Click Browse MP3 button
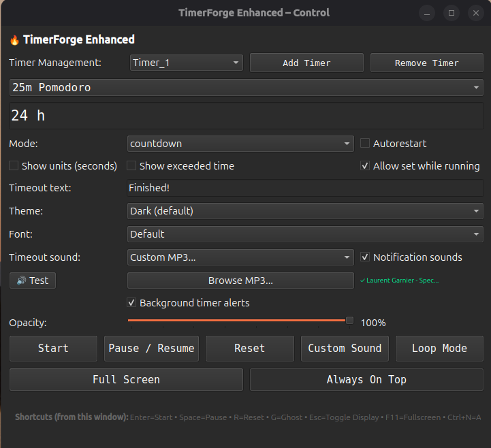 (x=240, y=281)
